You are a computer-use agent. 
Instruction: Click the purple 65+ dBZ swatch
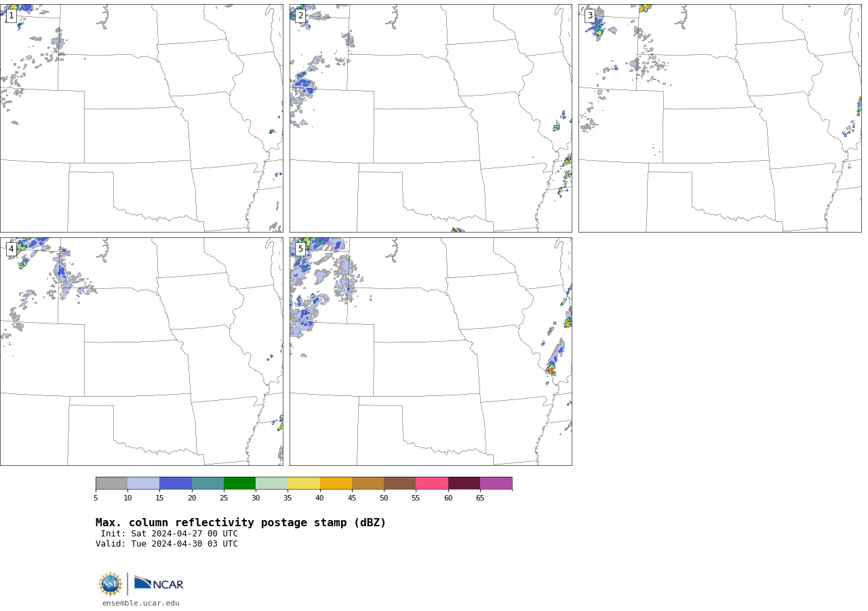tap(496, 483)
